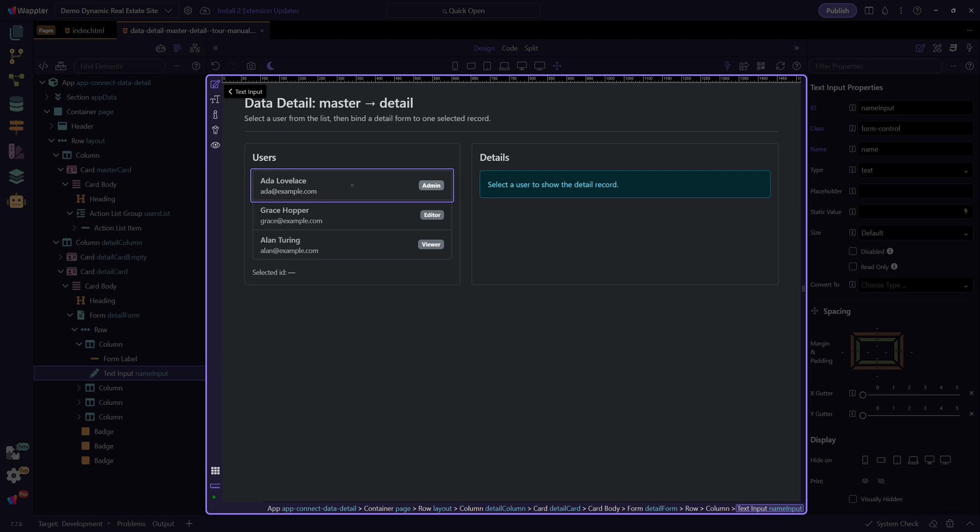
Task: Enable the Disabled checkbox
Action: 852,251
